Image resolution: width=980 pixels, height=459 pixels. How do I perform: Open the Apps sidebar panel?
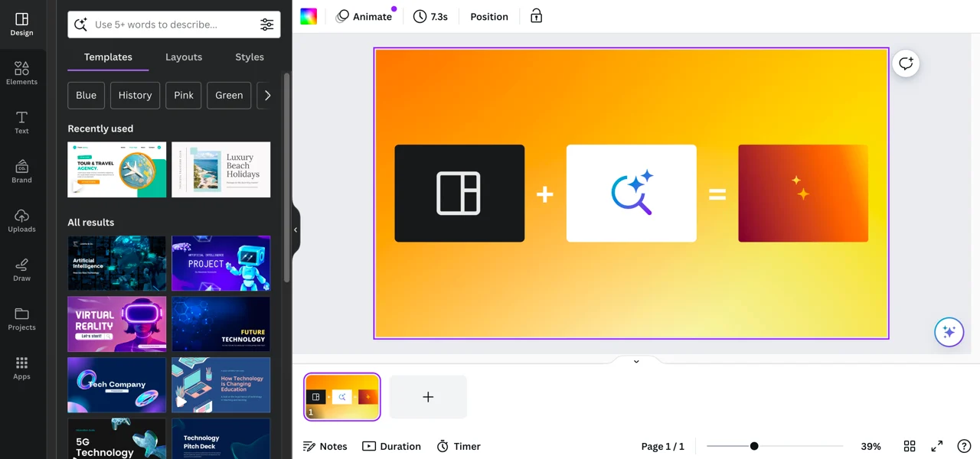tap(21, 367)
